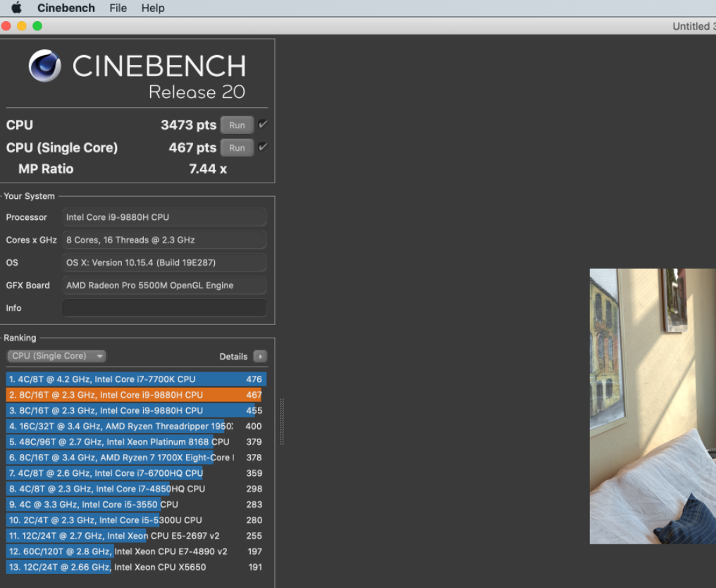
Task: Select ranking row Xeon CPU E5-2697 v2
Action: (x=136, y=535)
